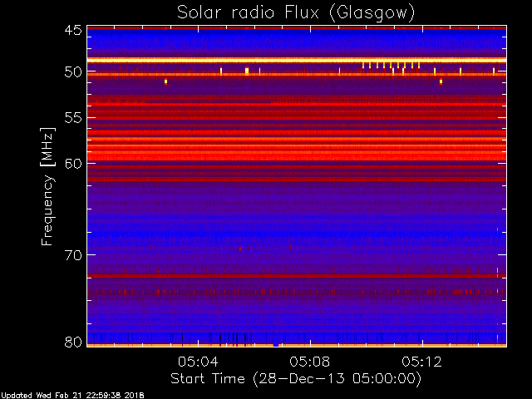The height and width of the screenshot is (399, 532).
Task: Click the 50 MHz frequency axis label
Action: [x=73, y=72]
